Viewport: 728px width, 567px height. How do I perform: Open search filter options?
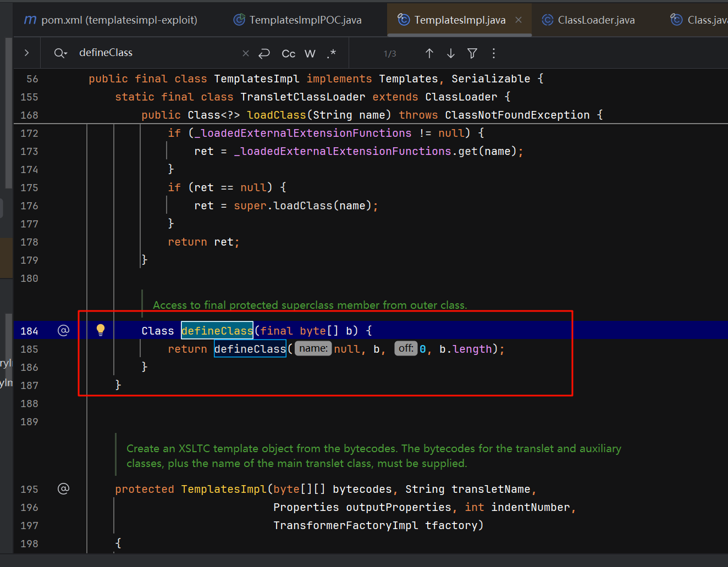[x=472, y=53]
